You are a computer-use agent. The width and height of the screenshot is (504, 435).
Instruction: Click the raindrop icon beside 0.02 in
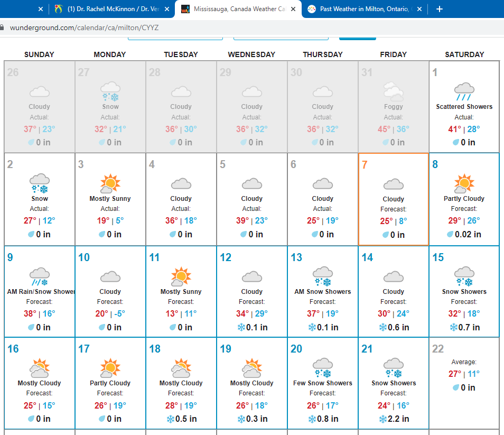coord(450,234)
